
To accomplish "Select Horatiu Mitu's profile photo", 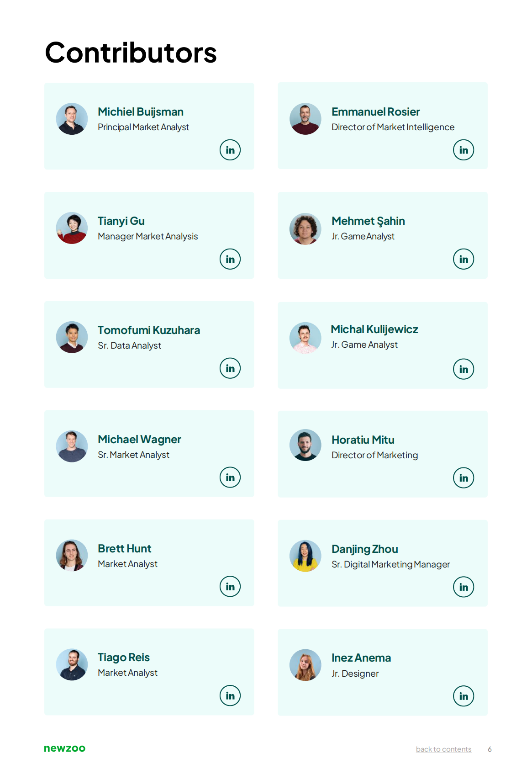I will pos(306,445).
